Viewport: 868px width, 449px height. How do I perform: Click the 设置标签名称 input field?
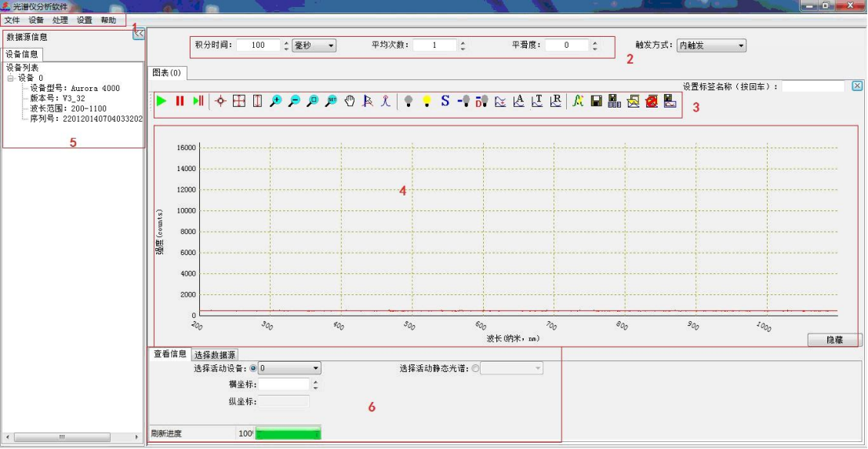pyautogui.click(x=813, y=86)
